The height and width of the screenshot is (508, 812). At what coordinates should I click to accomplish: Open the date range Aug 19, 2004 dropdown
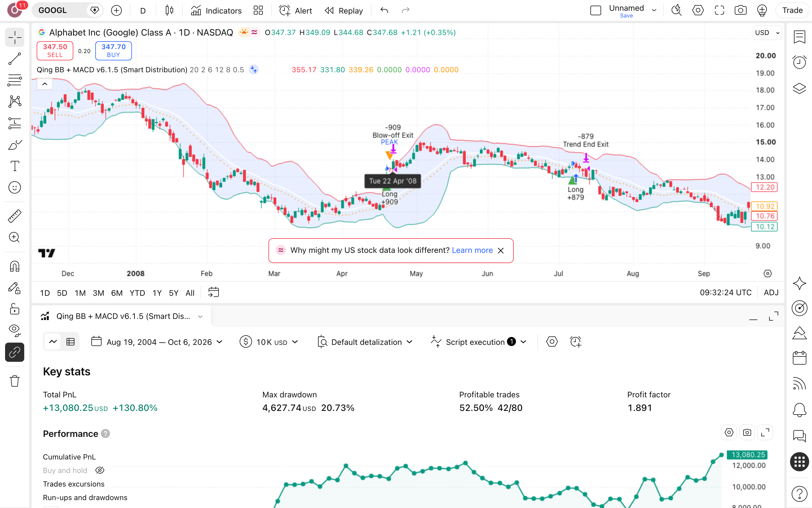pyautogui.click(x=157, y=342)
